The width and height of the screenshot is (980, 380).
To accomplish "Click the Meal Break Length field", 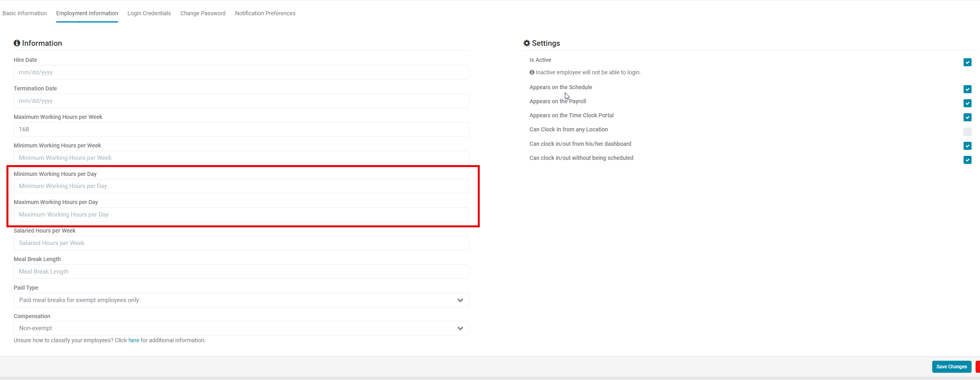I will point(241,272).
